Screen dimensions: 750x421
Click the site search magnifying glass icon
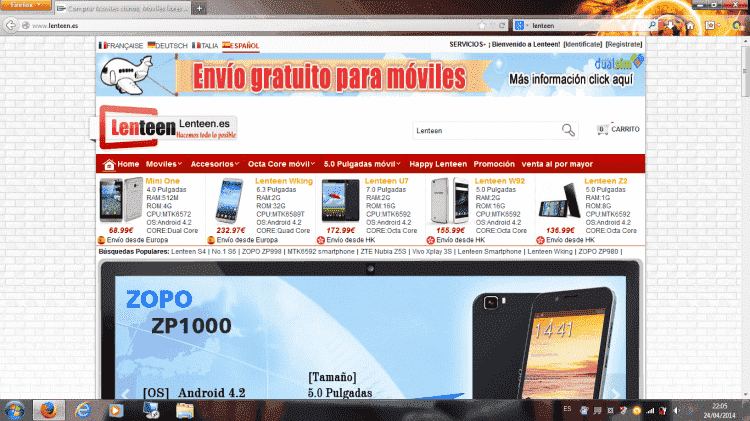click(x=568, y=130)
